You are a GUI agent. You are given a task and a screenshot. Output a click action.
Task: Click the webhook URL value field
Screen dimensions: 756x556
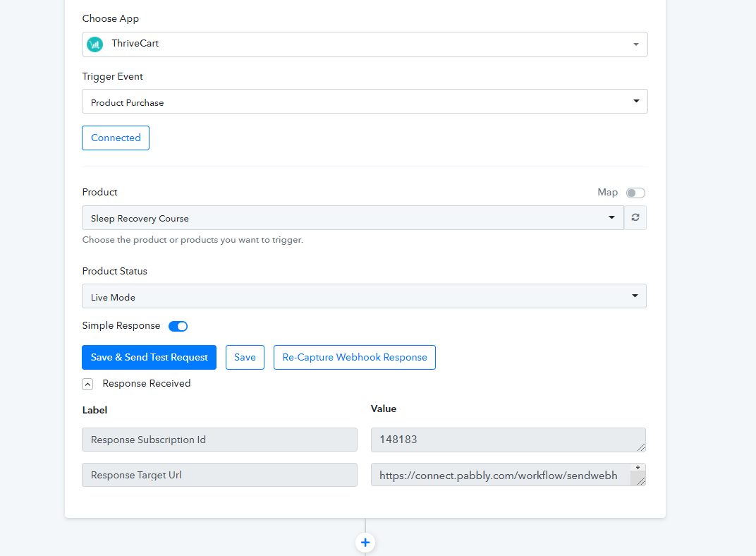(x=508, y=475)
